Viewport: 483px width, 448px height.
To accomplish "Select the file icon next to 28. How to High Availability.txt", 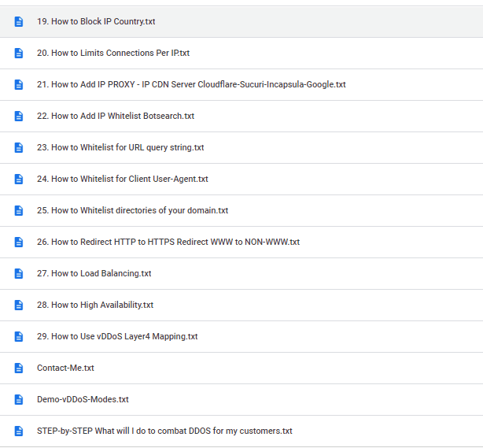I will 19,305.
